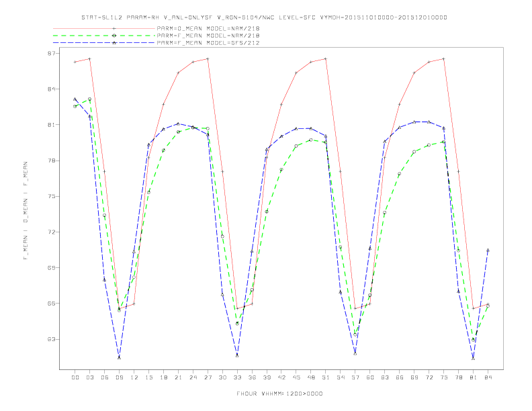Click x-axis forecast hour label 12
Image resolution: width=532 pixels, height=411 pixels.
(x=134, y=377)
